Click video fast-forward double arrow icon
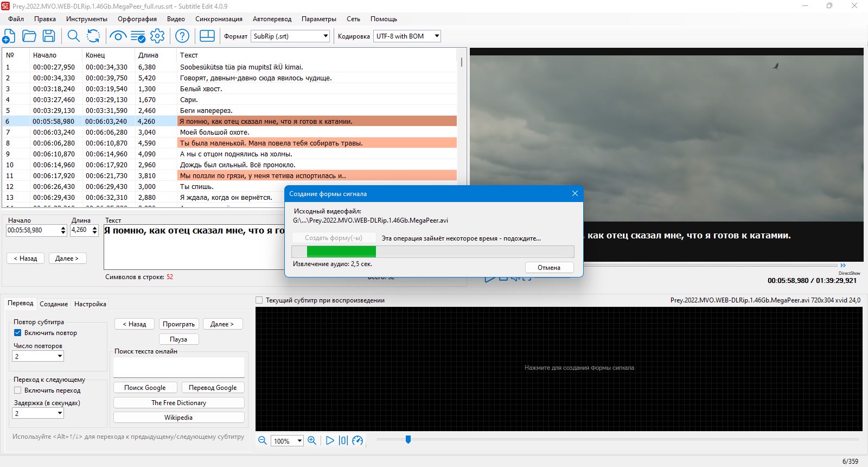This screenshot has width=868, height=467. (x=843, y=265)
